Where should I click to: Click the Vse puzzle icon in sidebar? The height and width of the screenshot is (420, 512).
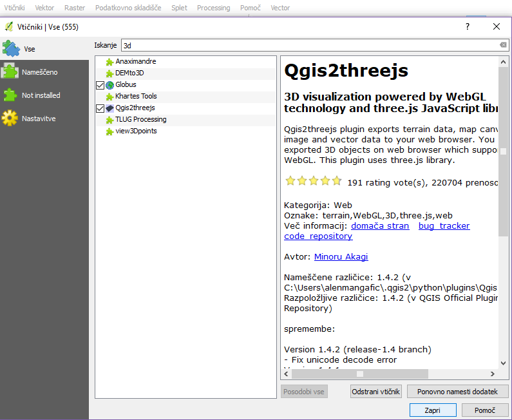coord(11,49)
